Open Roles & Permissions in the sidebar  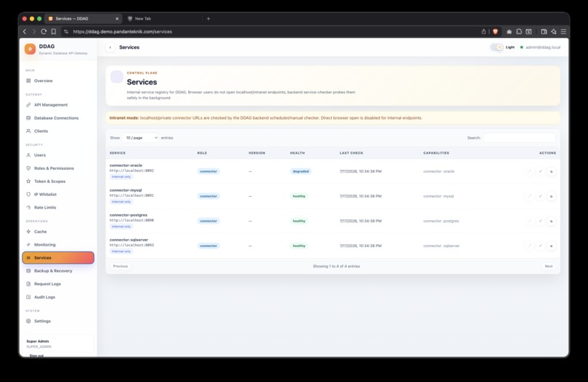(x=58, y=168)
